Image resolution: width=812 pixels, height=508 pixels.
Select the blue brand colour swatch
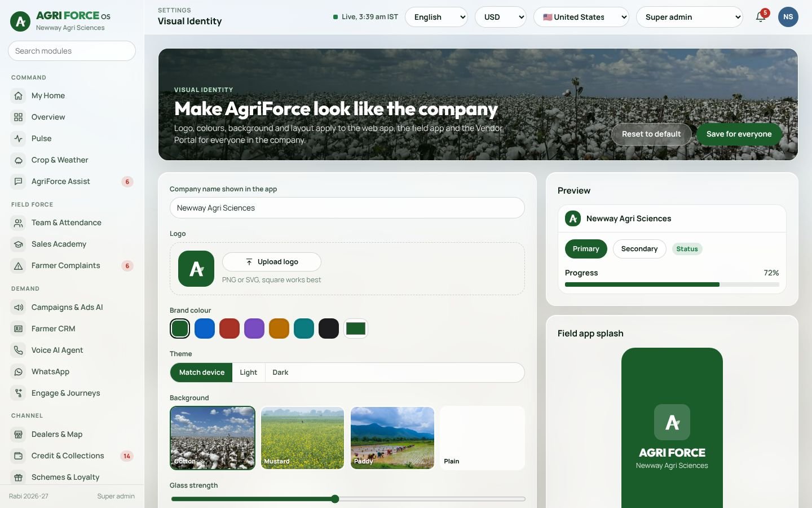click(205, 329)
